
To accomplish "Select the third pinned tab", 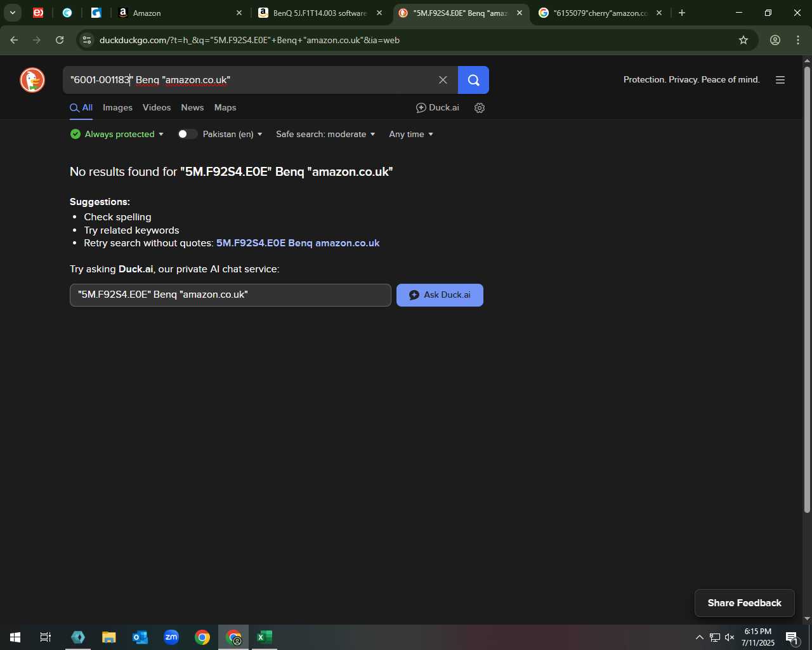I will point(96,13).
